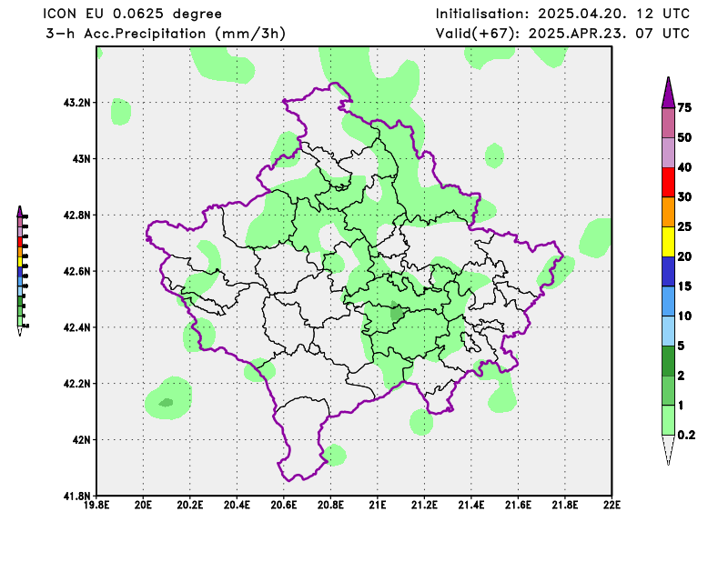Click the small duplicate legend on left side
This screenshot has width=728, height=562.
pyautogui.click(x=22, y=271)
